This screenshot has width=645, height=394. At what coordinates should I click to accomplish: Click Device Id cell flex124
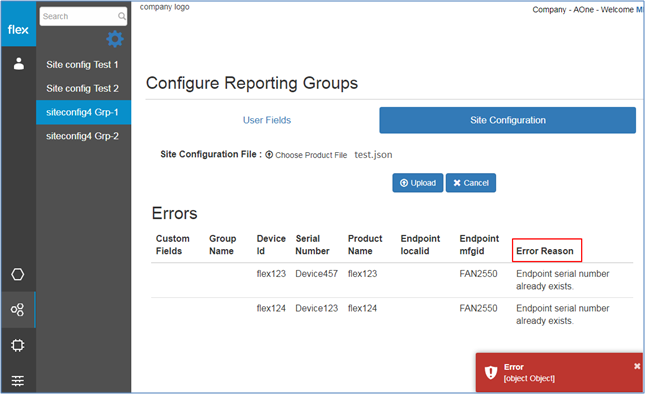pyautogui.click(x=271, y=308)
